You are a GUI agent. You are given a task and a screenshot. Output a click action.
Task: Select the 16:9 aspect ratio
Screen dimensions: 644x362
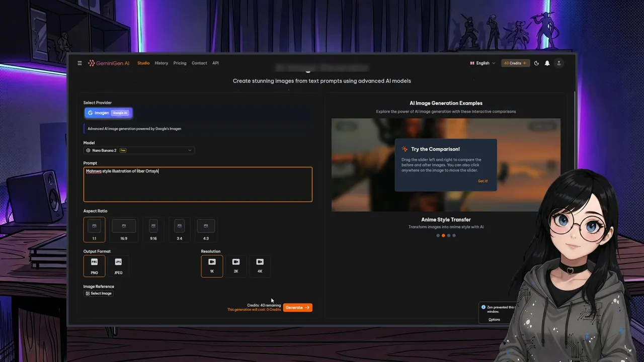click(124, 230)
